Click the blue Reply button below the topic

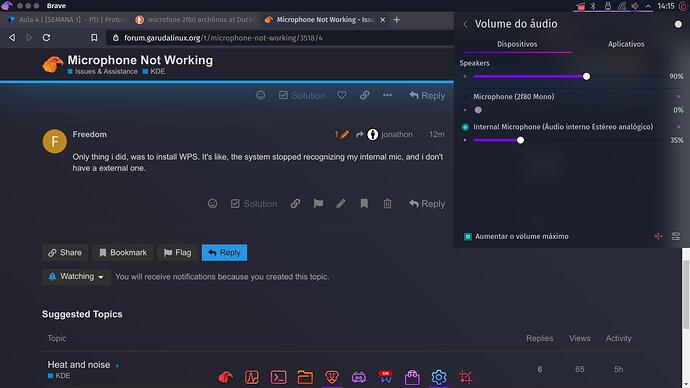tap(224, 253)
